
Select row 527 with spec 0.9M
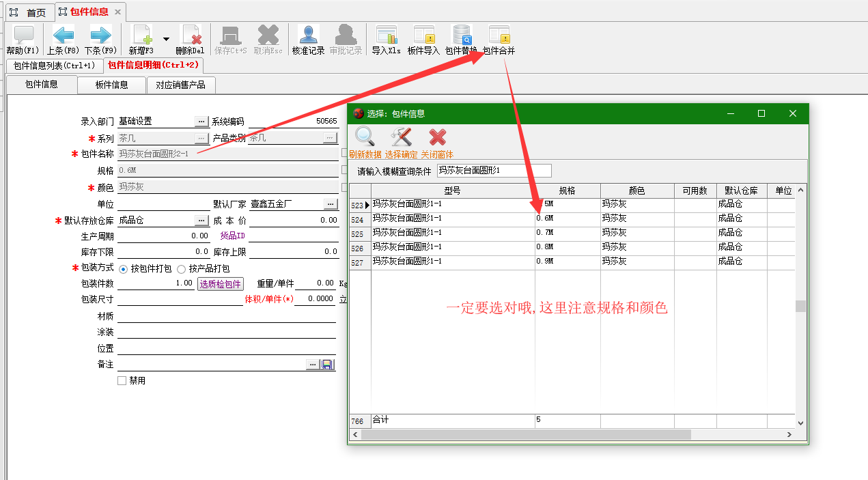coord(572,262)
